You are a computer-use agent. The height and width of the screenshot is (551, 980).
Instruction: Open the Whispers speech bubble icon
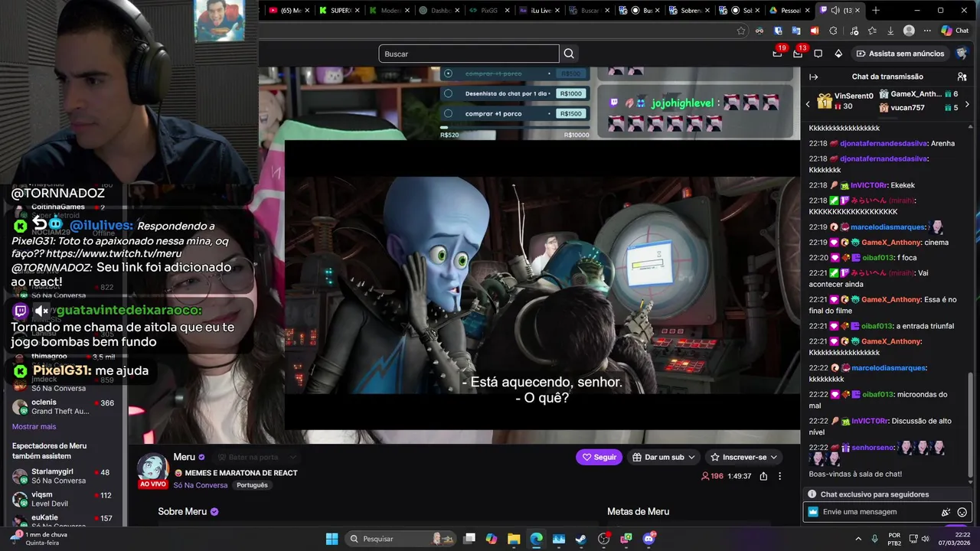coord(818,54)
